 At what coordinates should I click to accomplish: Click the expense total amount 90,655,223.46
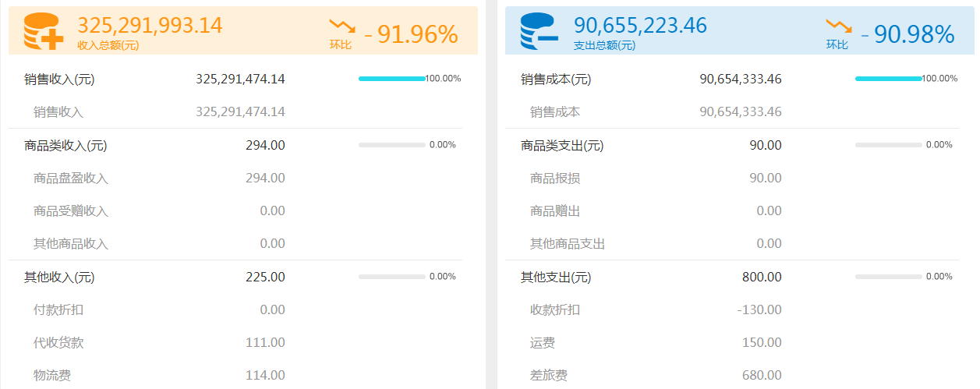click(x=640, y=25)
